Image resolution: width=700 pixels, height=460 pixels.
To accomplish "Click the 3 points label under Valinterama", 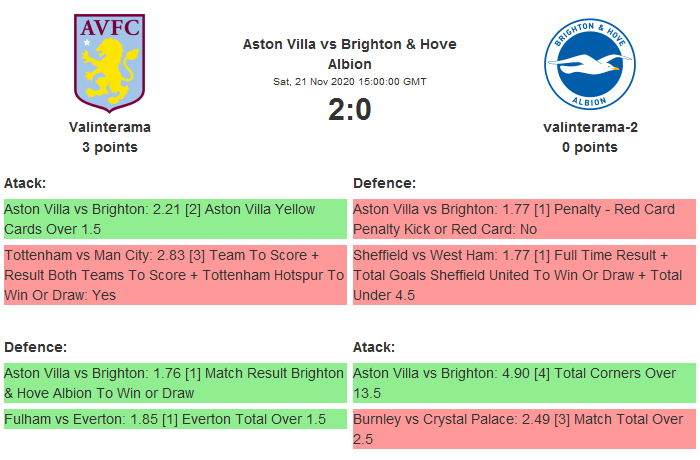I will [x=110, y=147].
